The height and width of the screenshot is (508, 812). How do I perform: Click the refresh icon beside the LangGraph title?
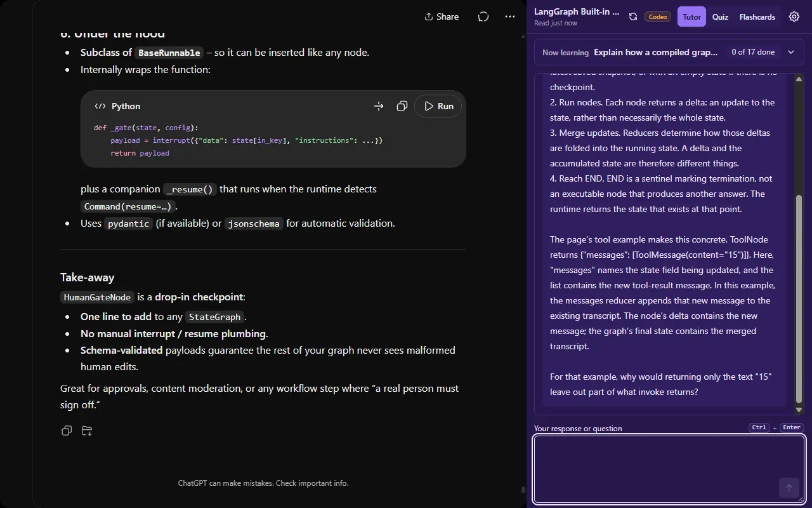tap(633, 17)
